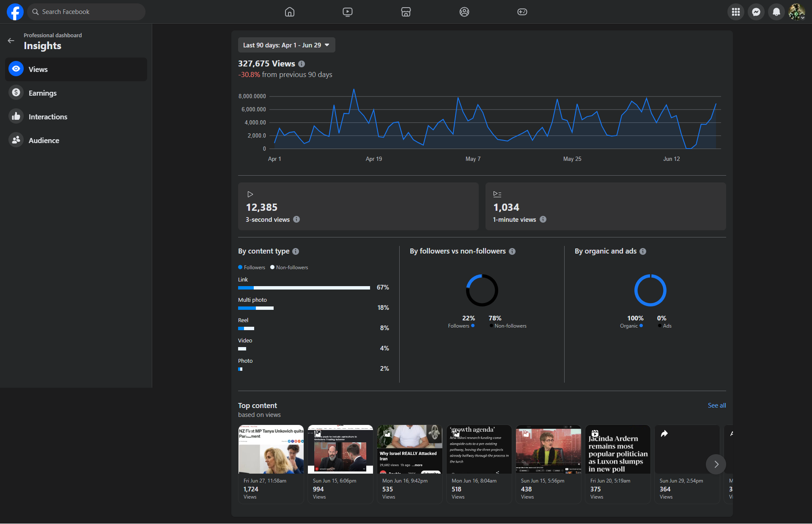Open the Gaming icon in top bar
This screenshot has height=524, width=812.
pos(522,12)
